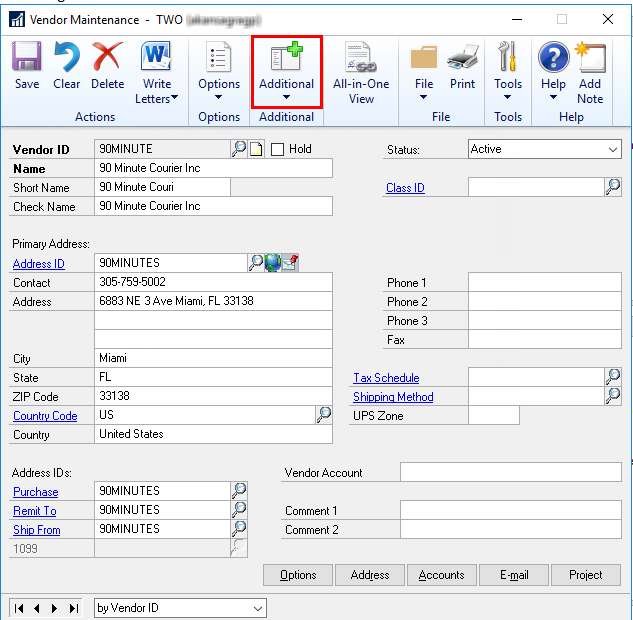The width and height of the screenshot is (633, 620).
Task: Open the Tools menu
Action: pyautogui.click(x=508, y=72)
